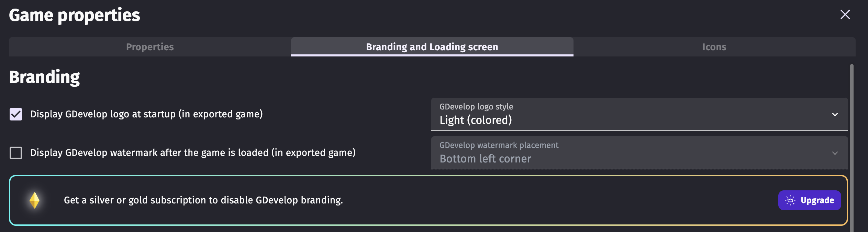Click the silver or gold subscription message
Screen dimensions: 868x232
[203, 200]
